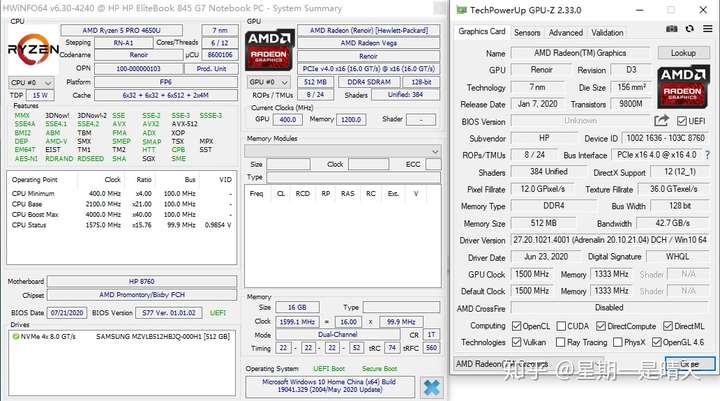Click the GPU Clock 1500 MHz field

[x=532, y=274]
